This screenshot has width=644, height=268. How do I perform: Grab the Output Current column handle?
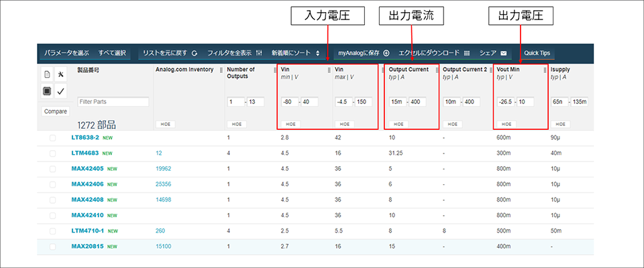click(437, 70)
